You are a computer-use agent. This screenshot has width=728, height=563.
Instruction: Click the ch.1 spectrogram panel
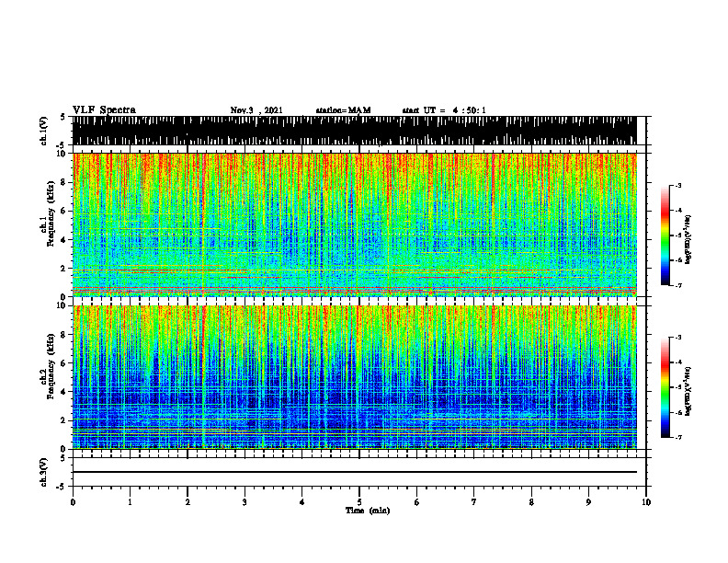coord(355,224)
